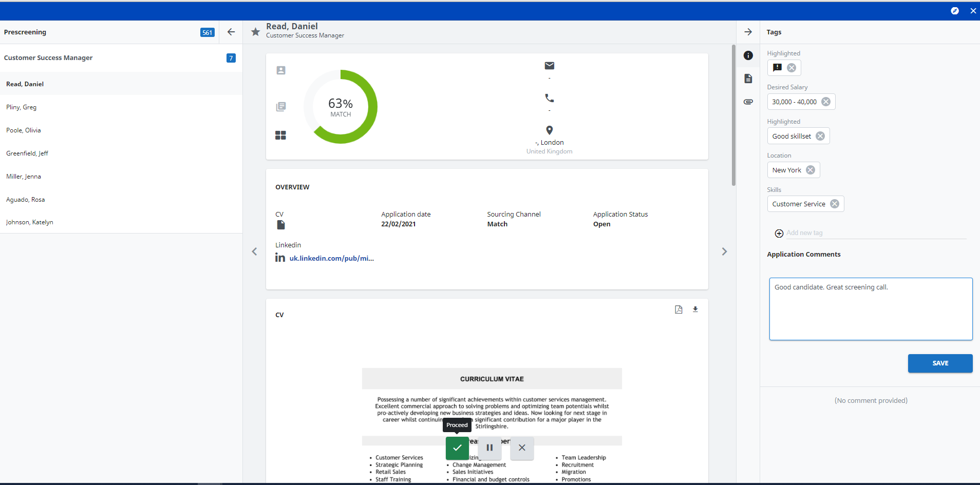The image size is (980, 485).
Task: Click the Application Comments text box
Action: pyautogui.click(x=871, y=309)
